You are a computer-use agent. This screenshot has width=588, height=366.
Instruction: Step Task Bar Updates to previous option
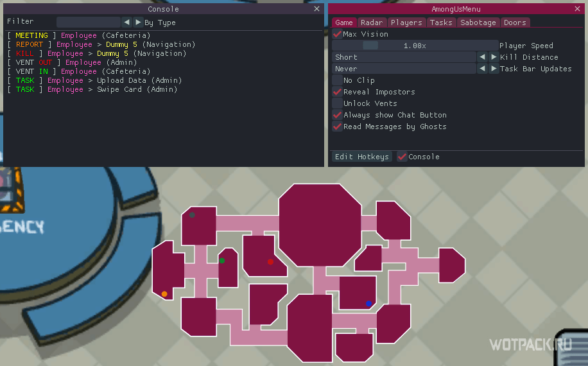482,69
